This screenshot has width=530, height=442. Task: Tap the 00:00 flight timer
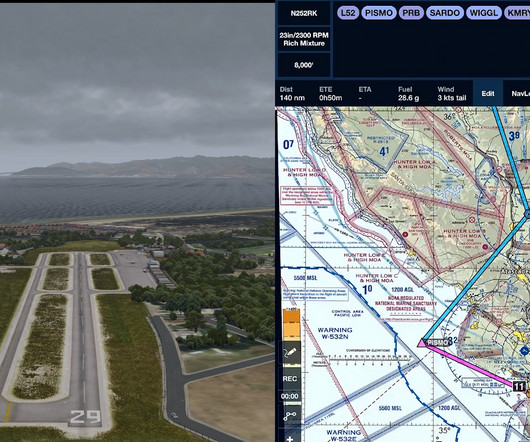290,396
